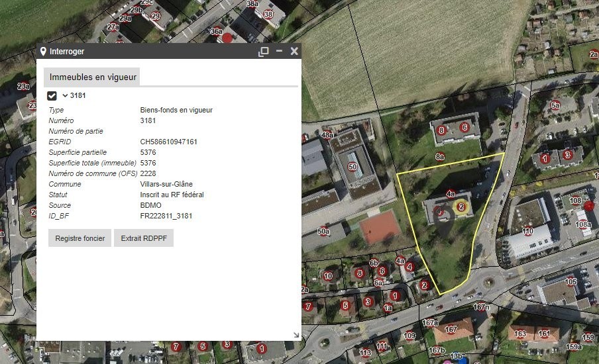Uncheck the parcel 3181 checkbox
The image size is (599, 364).
tap(52, 96)
